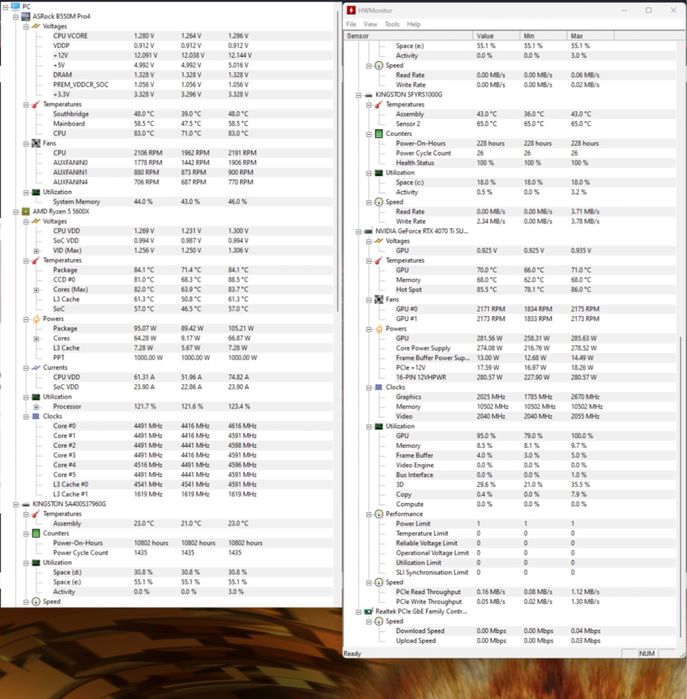Click the Speed gauge icon under KINGSTON SFYRS1000G

tap(378, 202)
